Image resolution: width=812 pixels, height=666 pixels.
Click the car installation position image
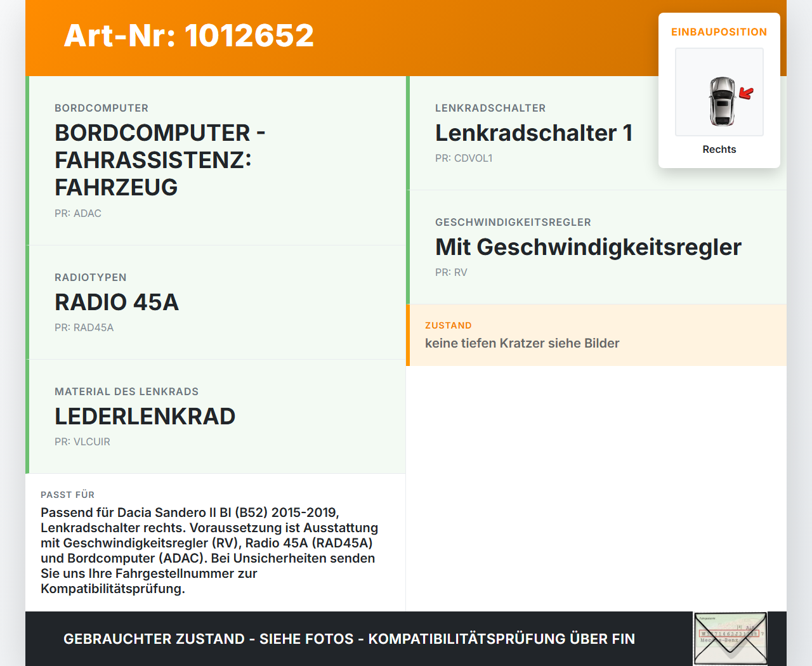(x=719, y=92)
